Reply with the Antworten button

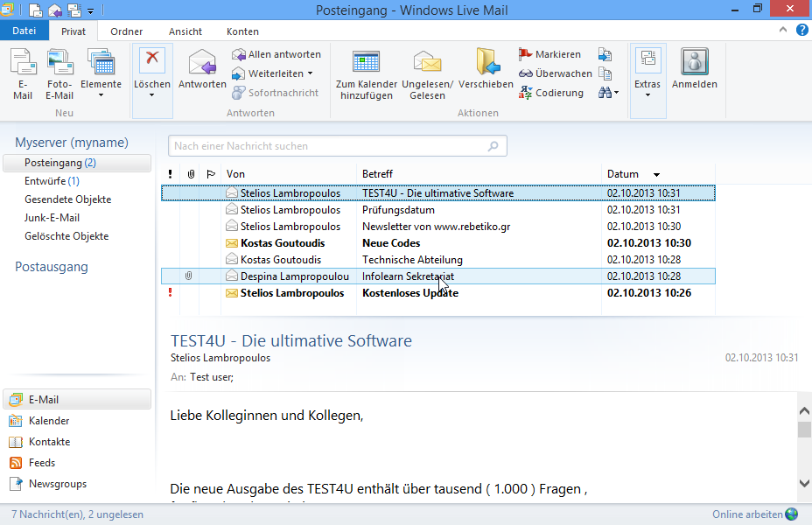pos(202,69)
